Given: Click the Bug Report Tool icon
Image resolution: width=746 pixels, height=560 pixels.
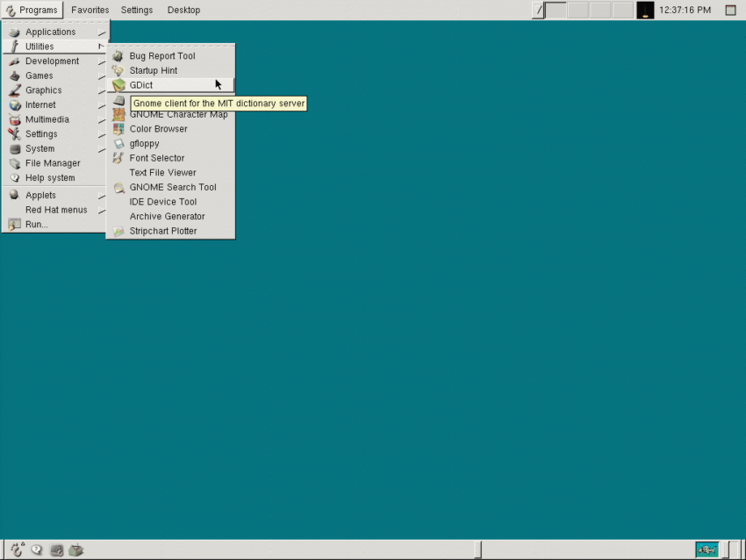Looking at the screenshot, I should [x=118, y=56].
